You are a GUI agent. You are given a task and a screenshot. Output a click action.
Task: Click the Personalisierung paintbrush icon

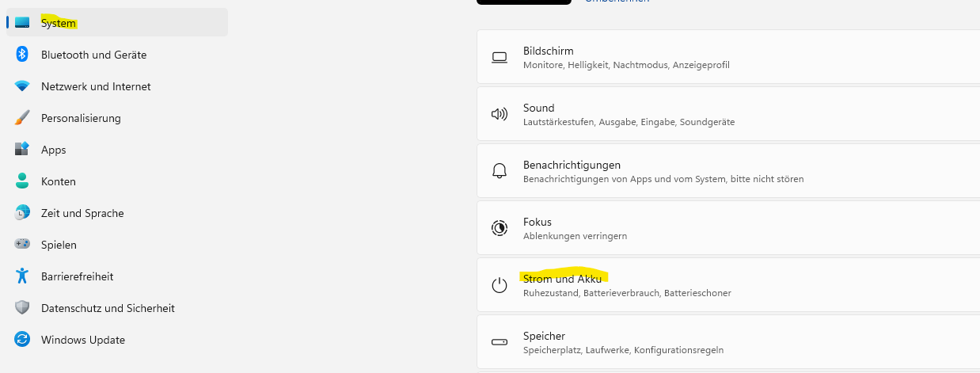pos(22,118)
